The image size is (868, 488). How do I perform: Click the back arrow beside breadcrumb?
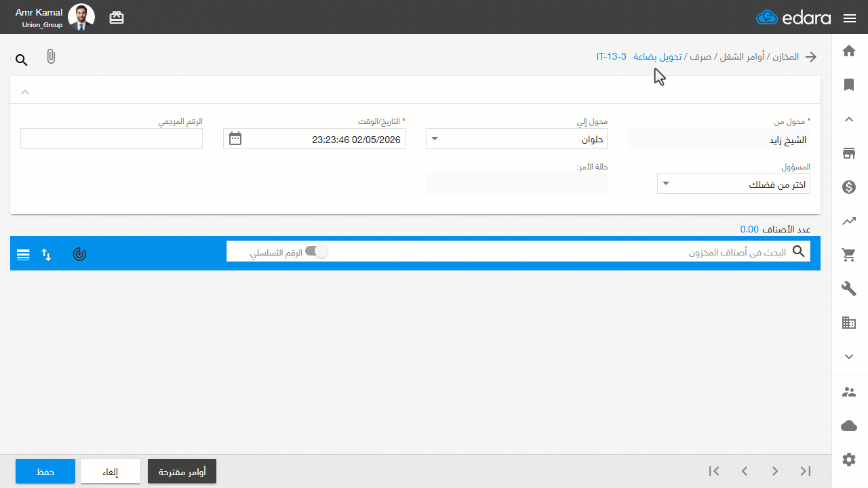point(811,57)
